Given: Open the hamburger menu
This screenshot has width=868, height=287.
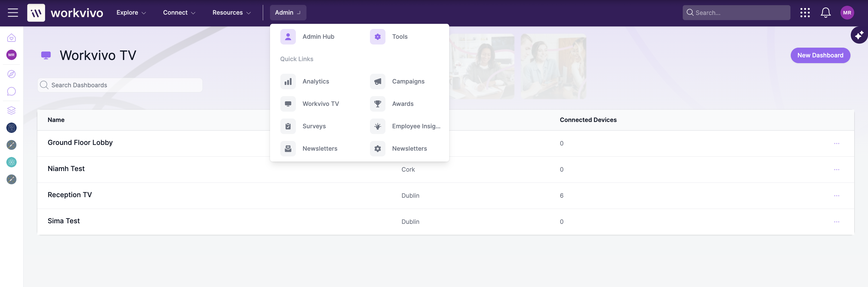Looking at the screenshot, I should (x=13, y=13).
